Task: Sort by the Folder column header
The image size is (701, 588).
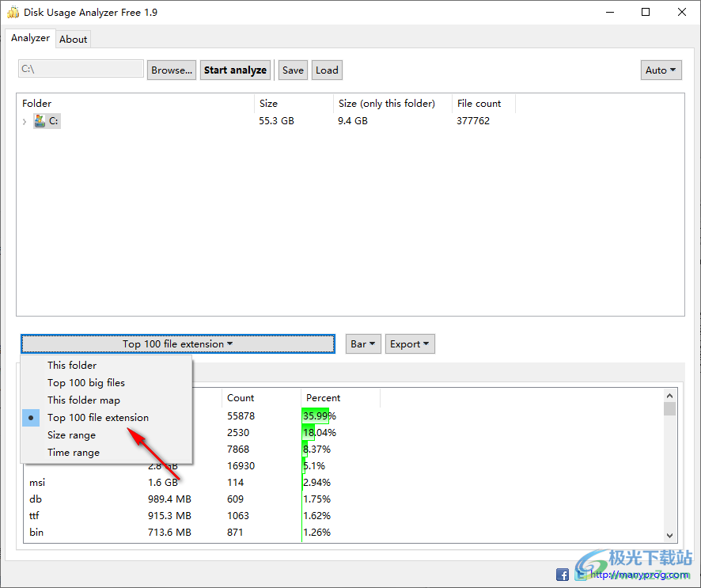Action: click(x=137, y=104)
